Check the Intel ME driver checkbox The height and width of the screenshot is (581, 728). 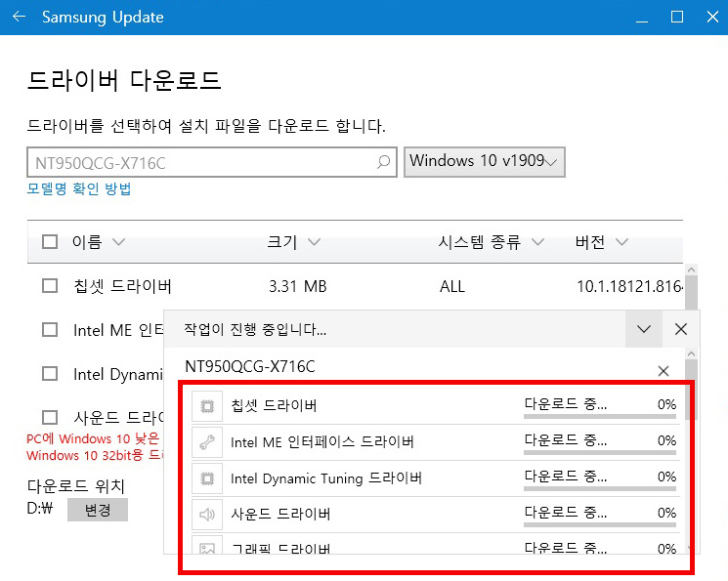tap(50, 330)
